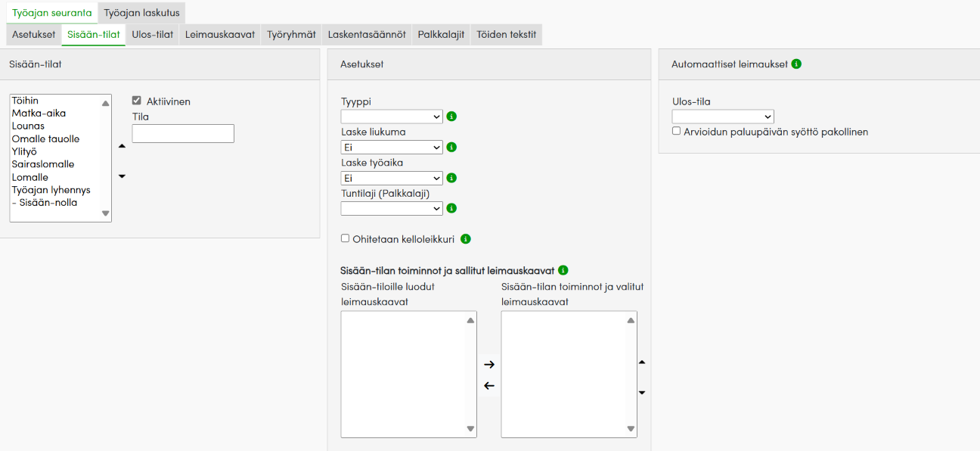Uncheck the Aktiivinen checkbox
This screenshot has height=451, width=980.
point(137,101)
